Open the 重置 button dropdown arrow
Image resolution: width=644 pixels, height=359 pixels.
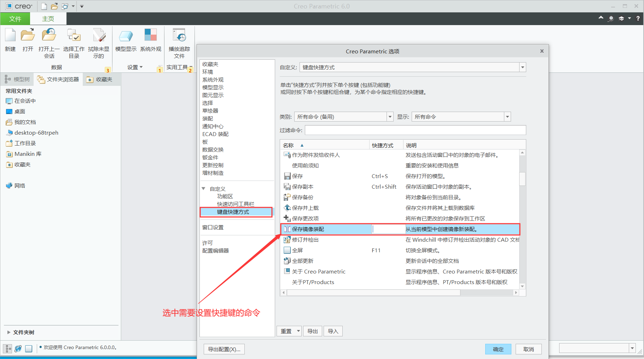298,331
